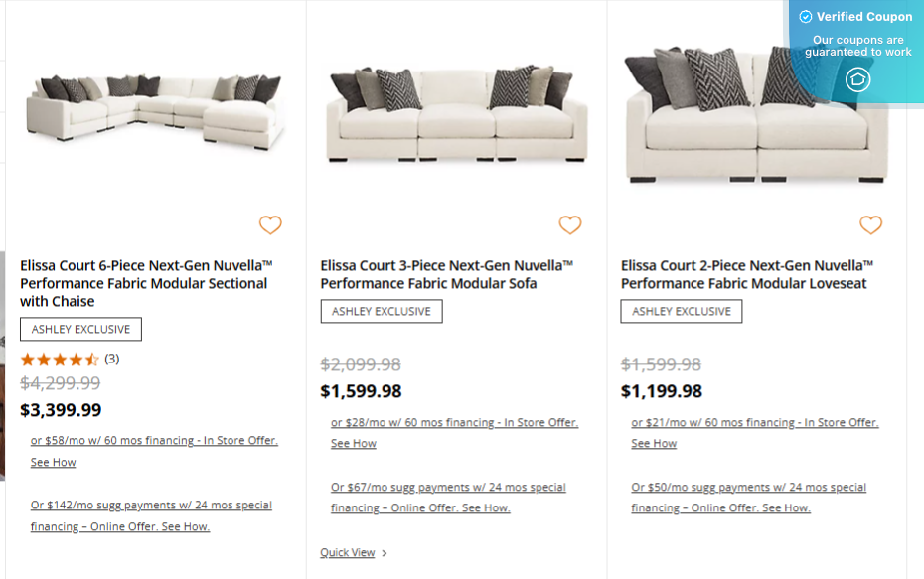Image resolution: width=924 pixels, height=579 pixels.
Task: Click the chevron next to Quick View
Action: click(383, 553)
